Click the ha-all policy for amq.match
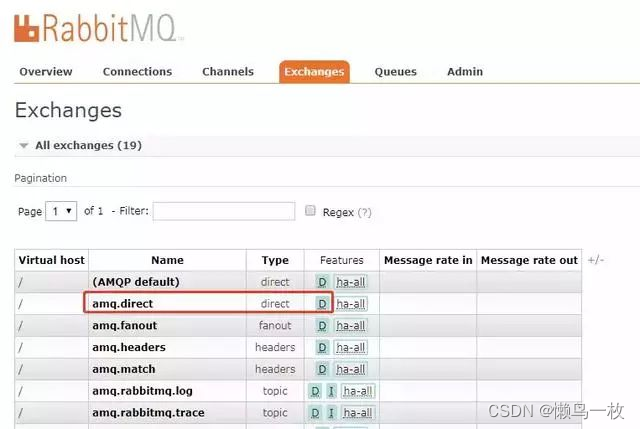The image size is (640, 429). pos(351,369)
